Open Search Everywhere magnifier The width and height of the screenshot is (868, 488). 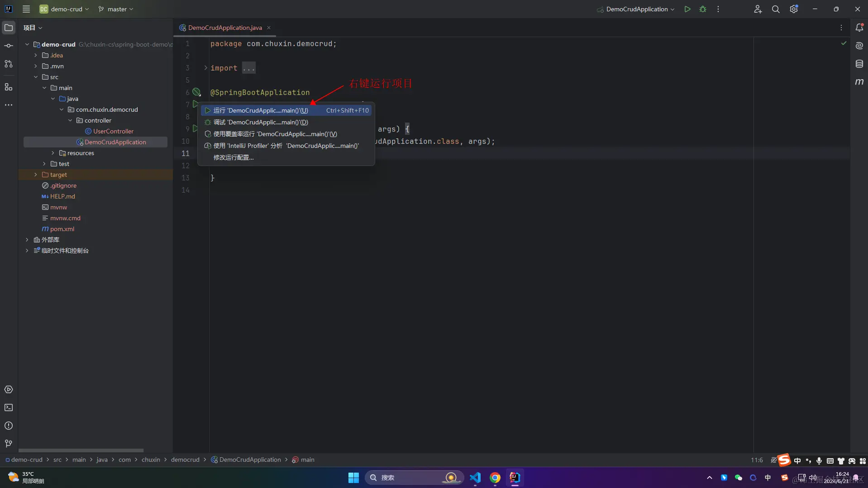776,9
